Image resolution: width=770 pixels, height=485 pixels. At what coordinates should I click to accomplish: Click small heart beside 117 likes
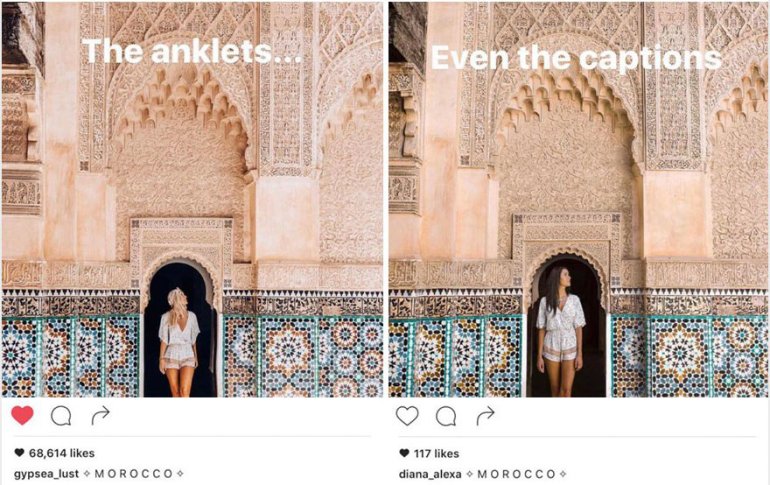pos(404,453)
